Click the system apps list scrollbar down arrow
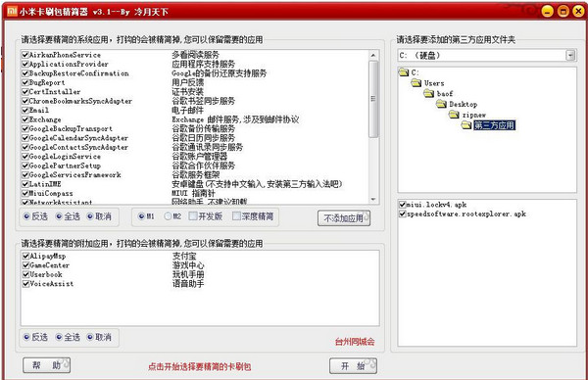This screenshot has width=588, height=380. tap(373, 200)
